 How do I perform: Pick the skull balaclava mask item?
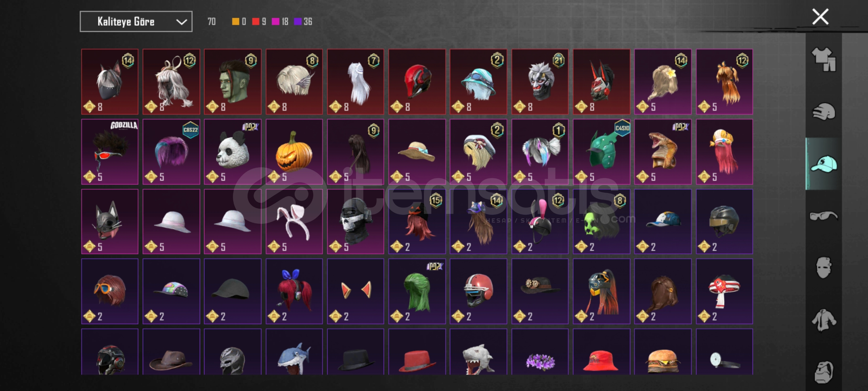tap(356, 222)
